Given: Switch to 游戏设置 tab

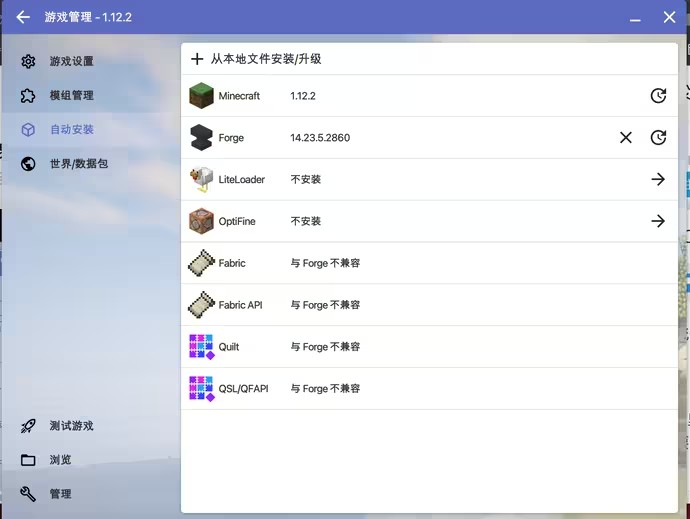Looking at the screenshot, I should [x=91, y=61].
